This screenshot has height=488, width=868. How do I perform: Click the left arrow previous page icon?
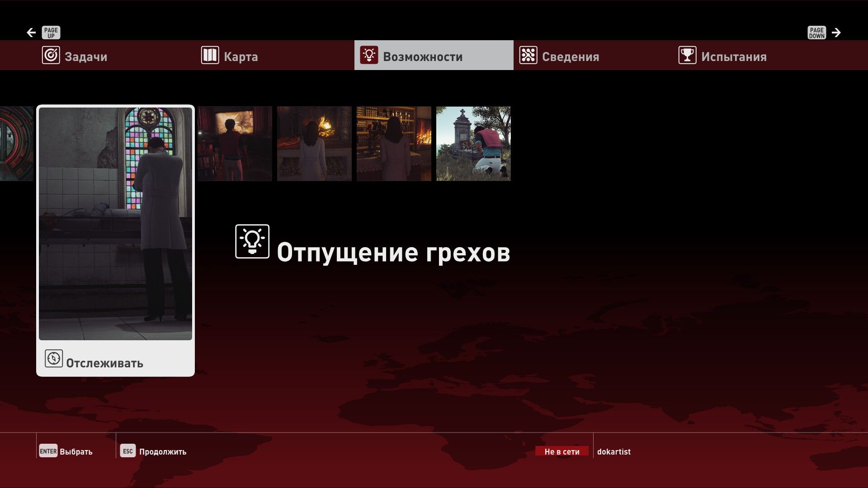31,33
